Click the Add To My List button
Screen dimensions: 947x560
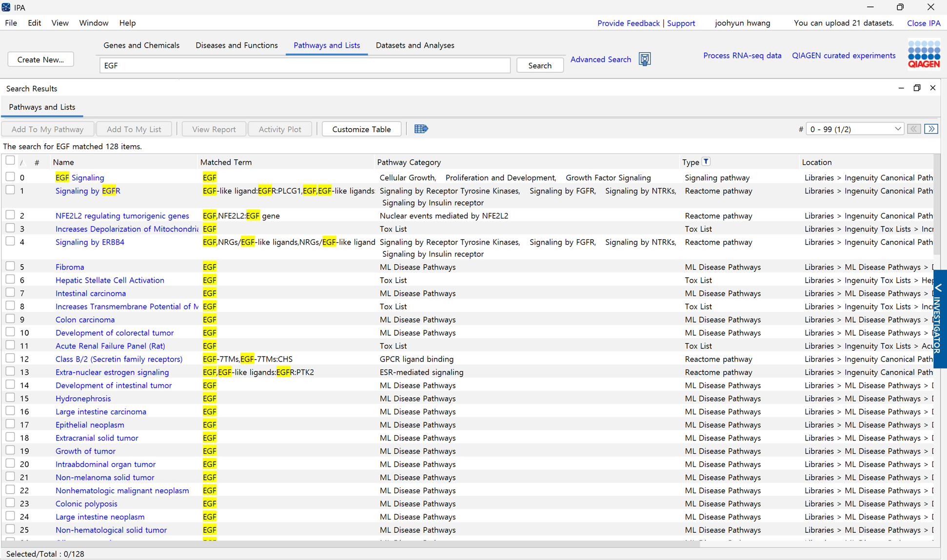click(x=134, y=129)
